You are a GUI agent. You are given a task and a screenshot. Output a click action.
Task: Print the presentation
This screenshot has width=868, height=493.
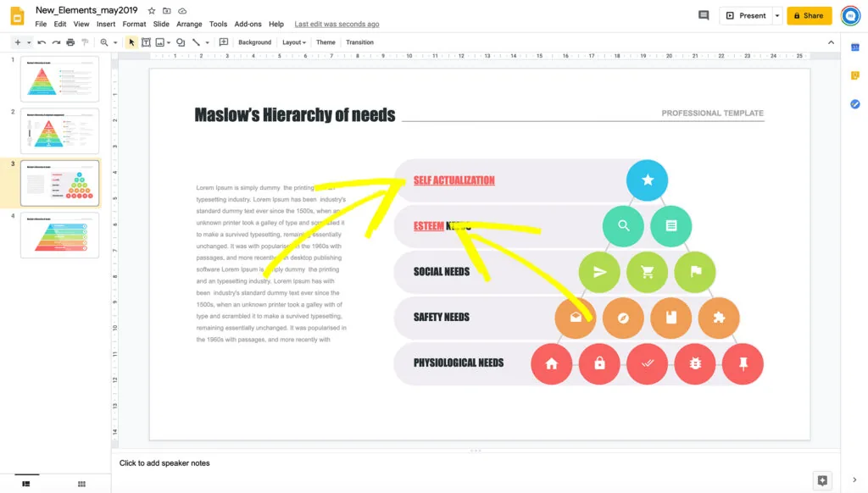coord(70,42)
